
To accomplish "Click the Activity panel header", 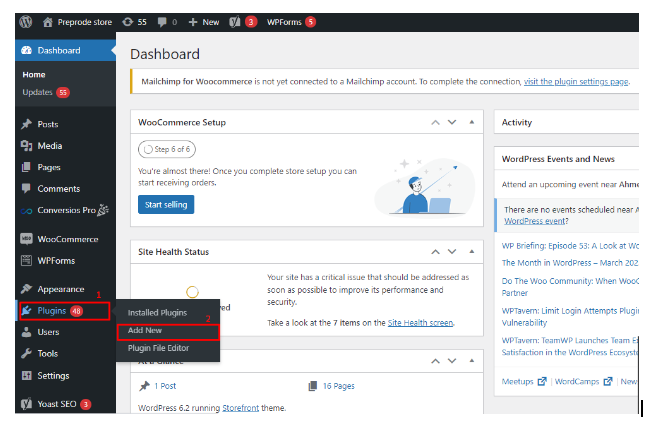I will click(566, 122).
